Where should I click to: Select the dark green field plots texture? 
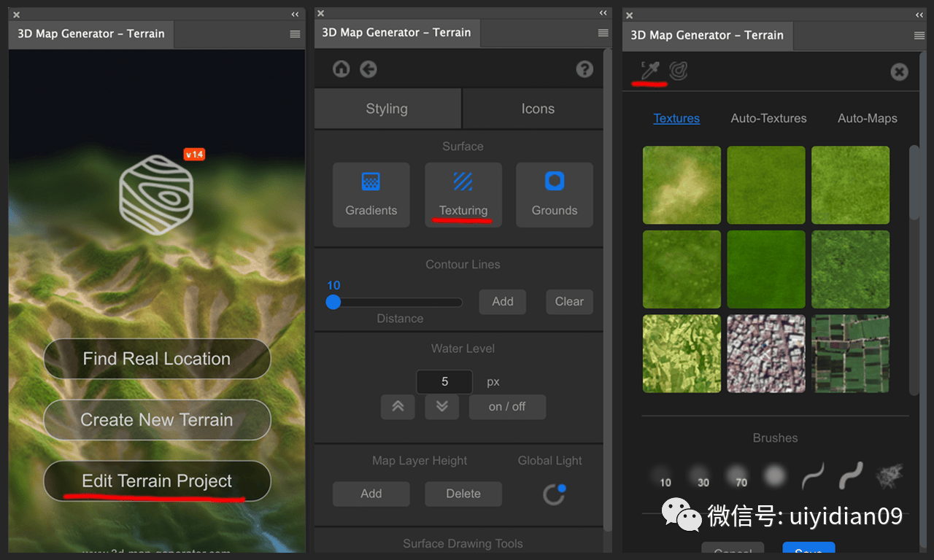tap(851, 354)
